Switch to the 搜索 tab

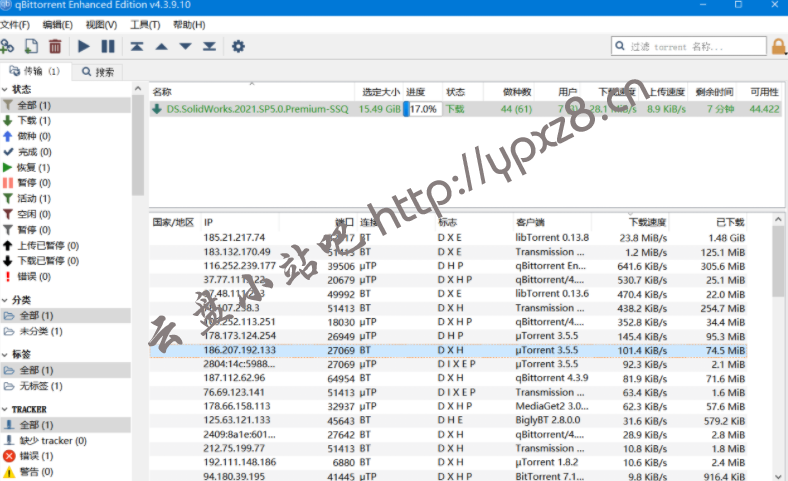coord(98,72)
